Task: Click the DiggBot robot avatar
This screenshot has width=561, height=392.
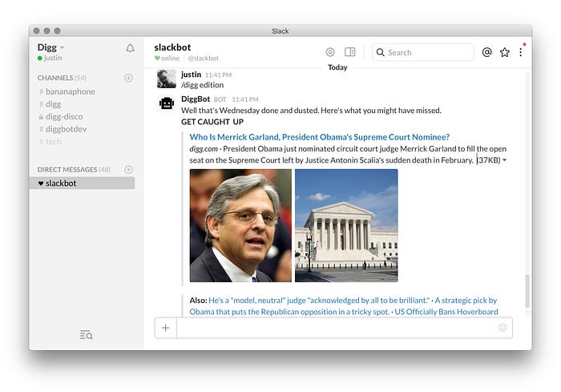Action: [167, 104]
